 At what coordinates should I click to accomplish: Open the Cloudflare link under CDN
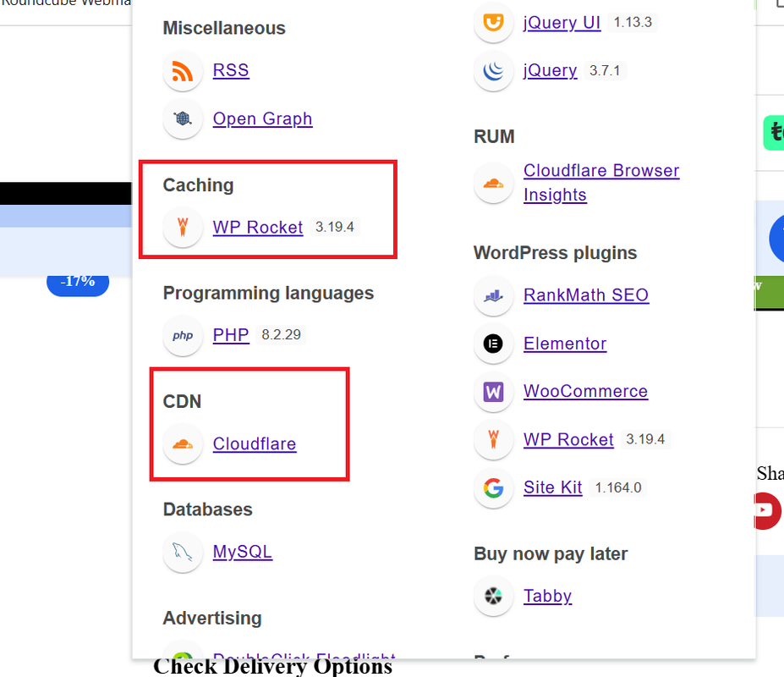click(x=255, y=443)
